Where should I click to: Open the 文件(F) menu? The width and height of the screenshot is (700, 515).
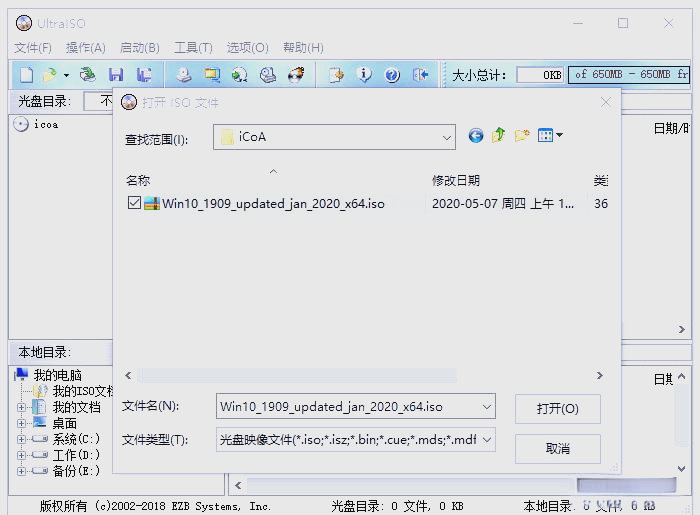(x=33, y=47)
